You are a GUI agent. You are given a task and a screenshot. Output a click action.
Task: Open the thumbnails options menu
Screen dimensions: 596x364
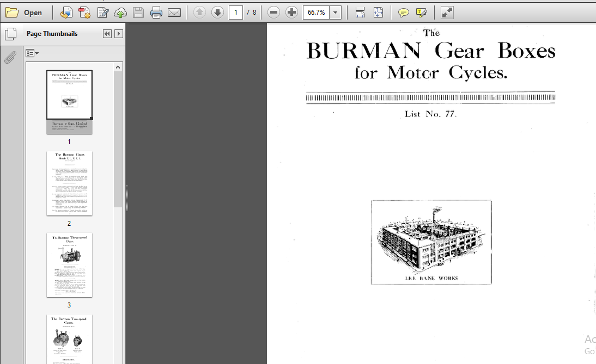pos(32,53)
